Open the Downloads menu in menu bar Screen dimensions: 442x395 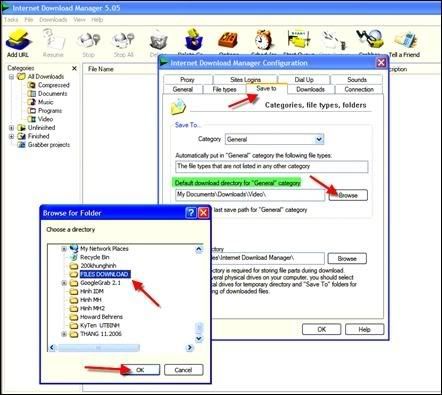point(53,20)
